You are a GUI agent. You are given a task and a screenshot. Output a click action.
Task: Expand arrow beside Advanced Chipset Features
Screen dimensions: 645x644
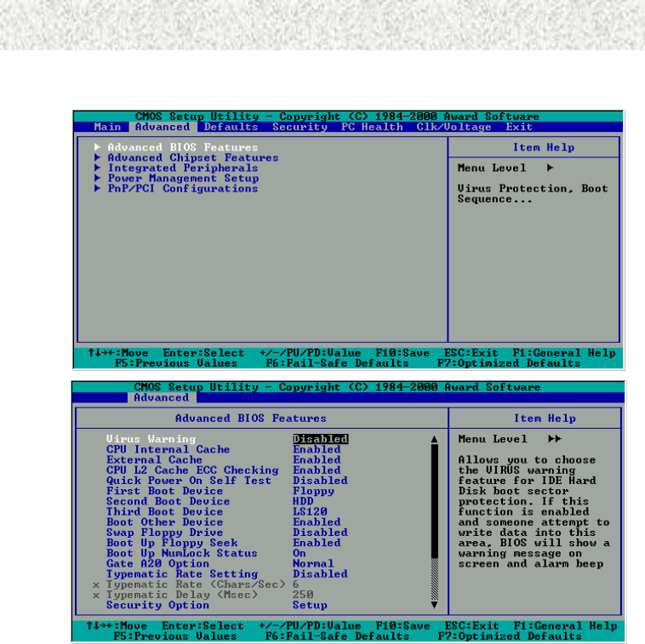tap(98, 157)
